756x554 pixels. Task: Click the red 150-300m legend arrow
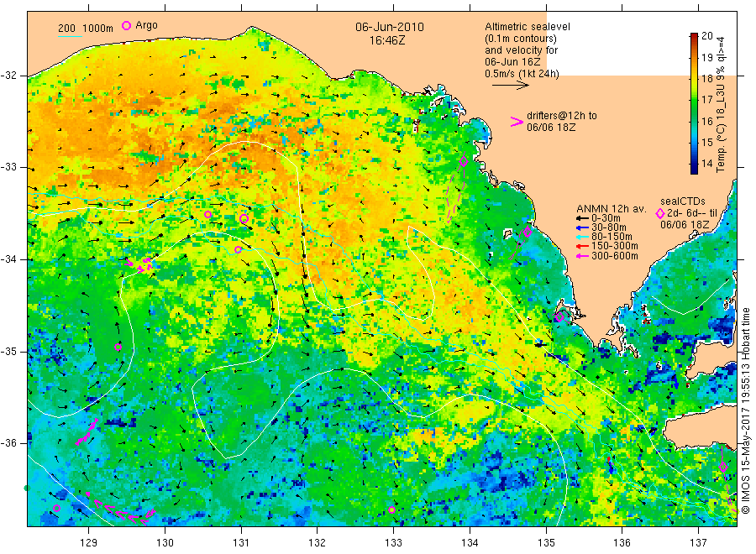click(x=582, y=247)
